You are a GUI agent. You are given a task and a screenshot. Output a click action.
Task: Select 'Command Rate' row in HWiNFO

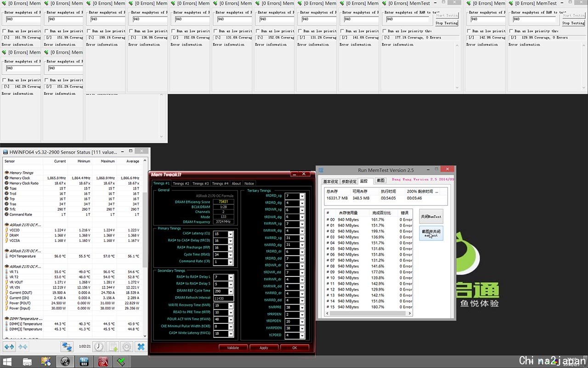72,214
